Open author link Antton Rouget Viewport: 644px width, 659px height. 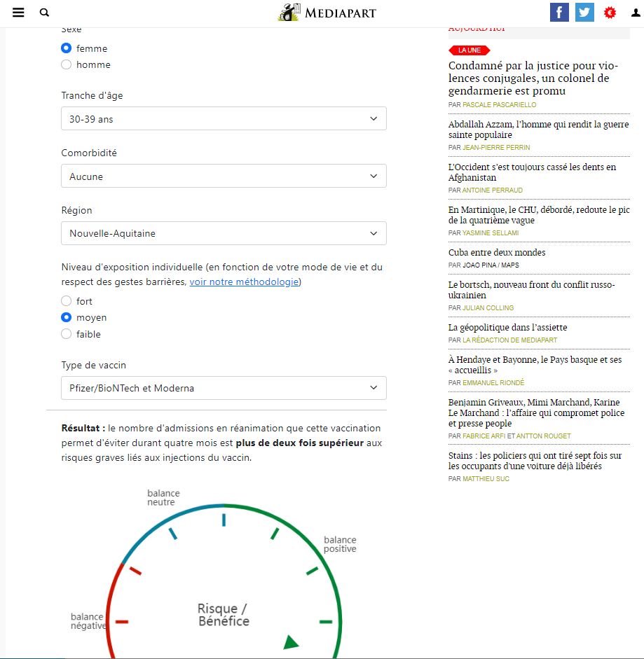pos(544,436)
